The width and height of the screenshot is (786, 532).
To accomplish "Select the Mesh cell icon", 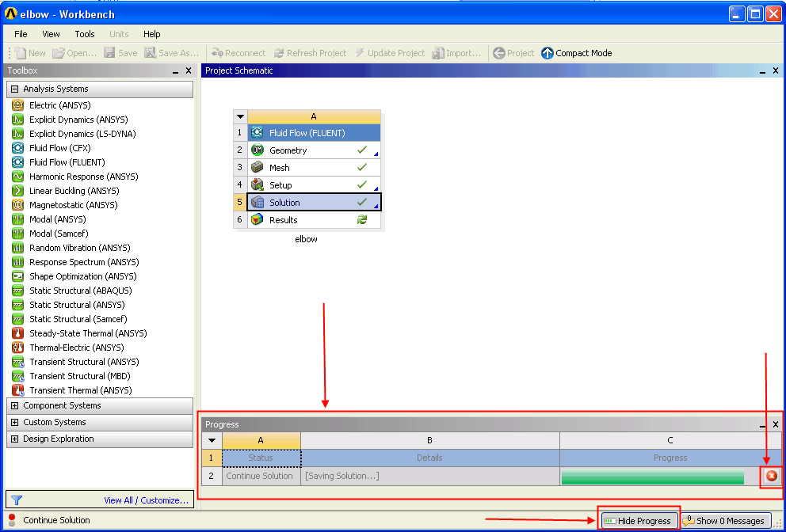I will [258, 168].
